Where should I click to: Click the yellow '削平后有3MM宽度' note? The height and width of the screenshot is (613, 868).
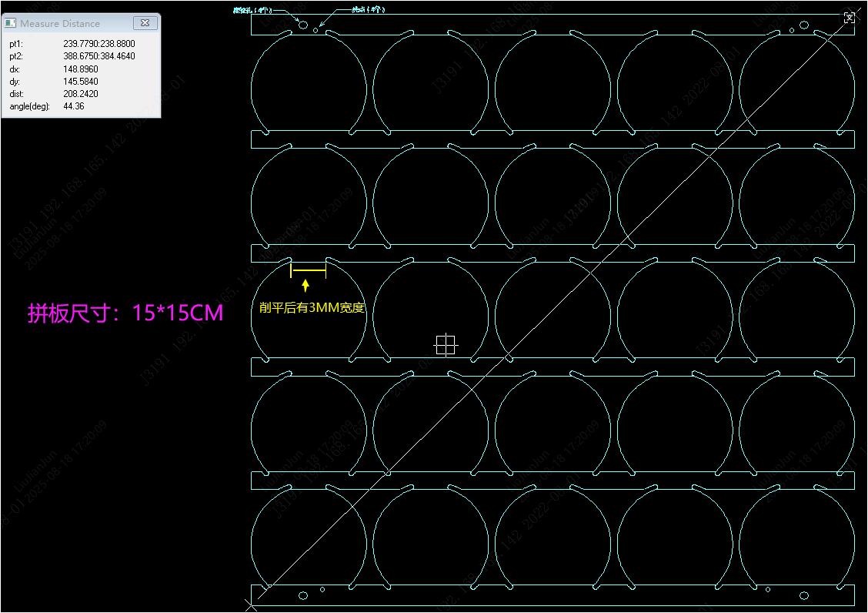click(312, 307)
